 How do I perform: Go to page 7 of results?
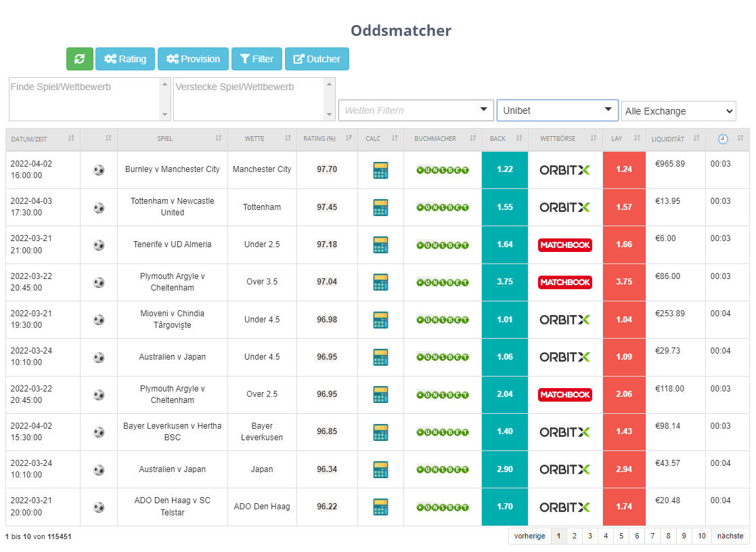[652, 536]
